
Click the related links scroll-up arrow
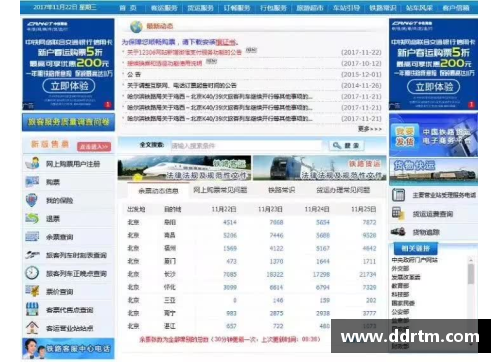pyautogui.click(x=471, y=260)
